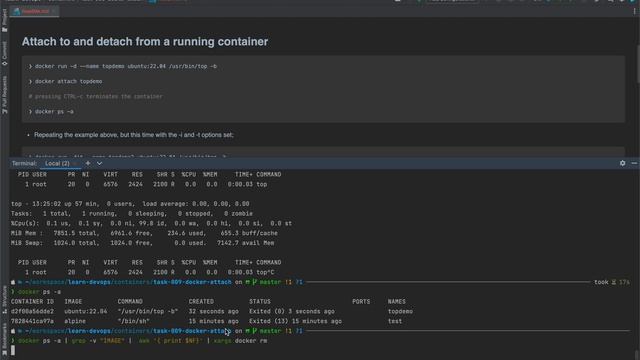Click 'topdemo' in the NAMES column
This screenshot has height=360, width=640.
(400, 311)
